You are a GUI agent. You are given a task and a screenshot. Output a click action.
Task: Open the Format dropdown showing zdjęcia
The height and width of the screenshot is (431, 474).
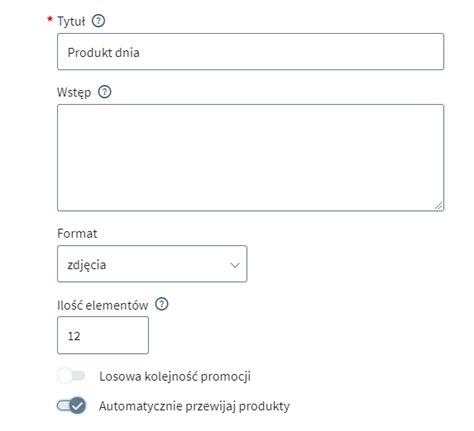(x=152, y=264)
